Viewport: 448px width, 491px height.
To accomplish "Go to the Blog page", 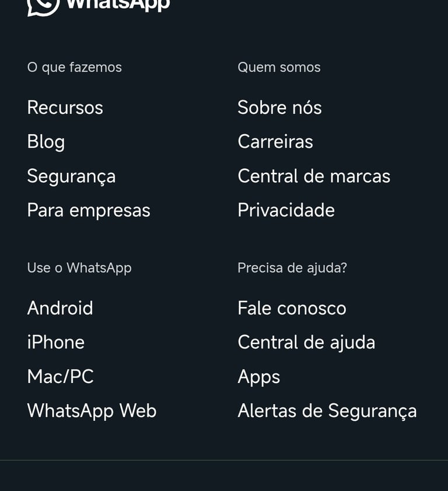I will 45,142.
